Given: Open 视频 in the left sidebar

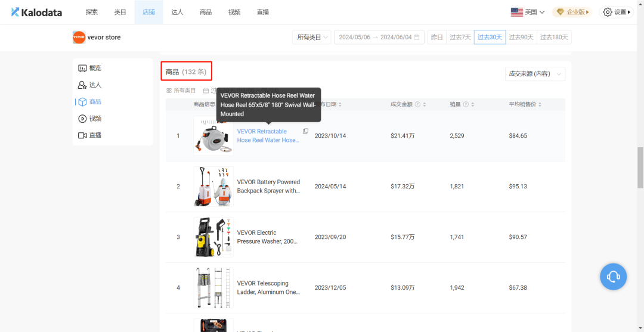Looking at the screenshot, I should 95,119.
